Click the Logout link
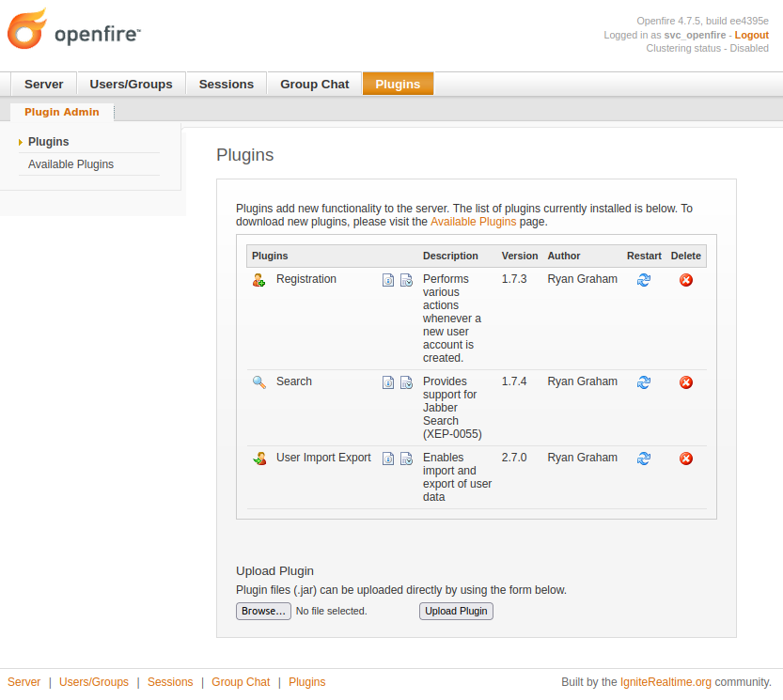The width and height of the screenshot is (783, 700). [x=751, y=35]
